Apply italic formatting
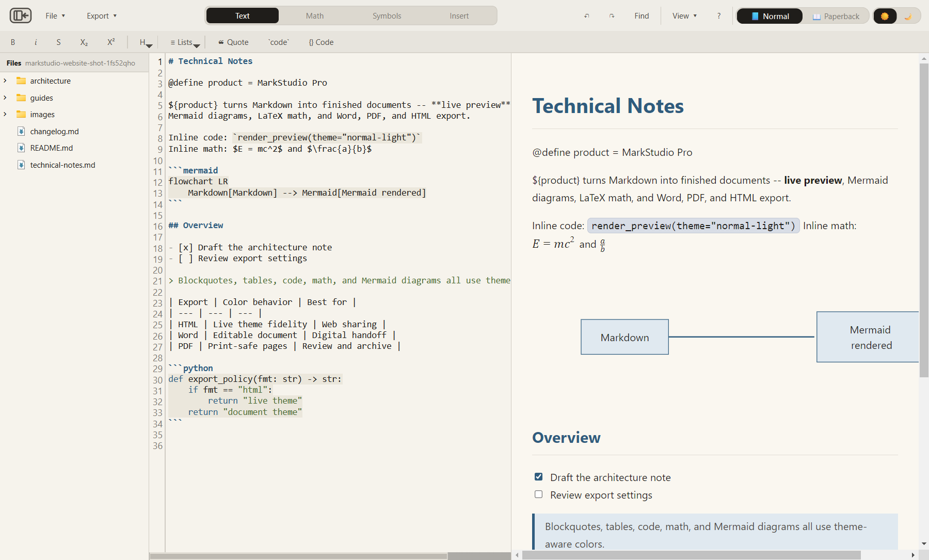This screenshot has height=560, width=929. 36,42
